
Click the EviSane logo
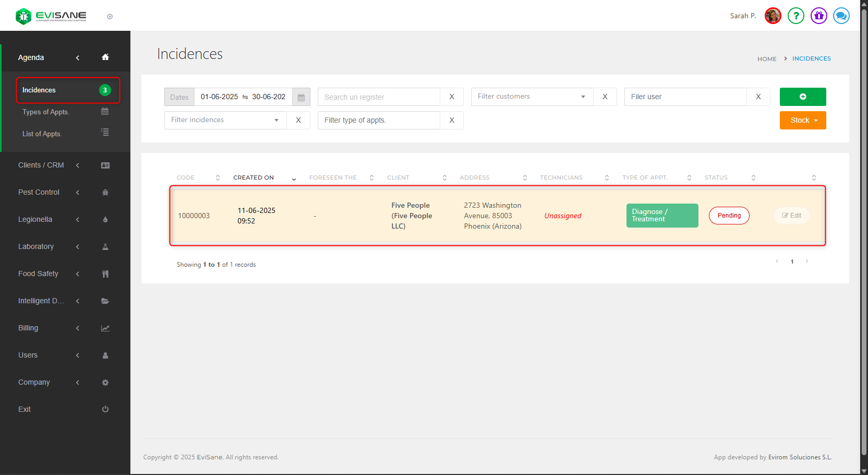click(51, 16)
